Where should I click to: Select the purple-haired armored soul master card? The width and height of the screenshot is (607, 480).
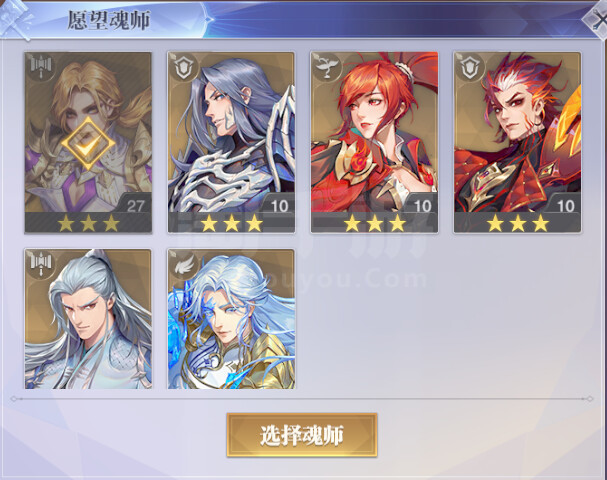pos(231,142)
